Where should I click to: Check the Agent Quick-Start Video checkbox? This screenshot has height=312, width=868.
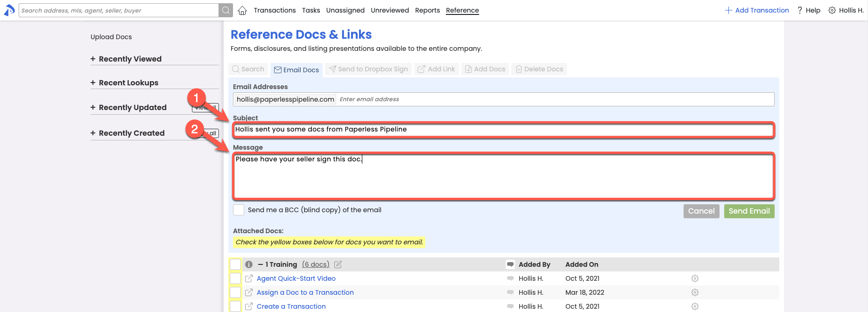pyautogui.click(x=235, y=278)
